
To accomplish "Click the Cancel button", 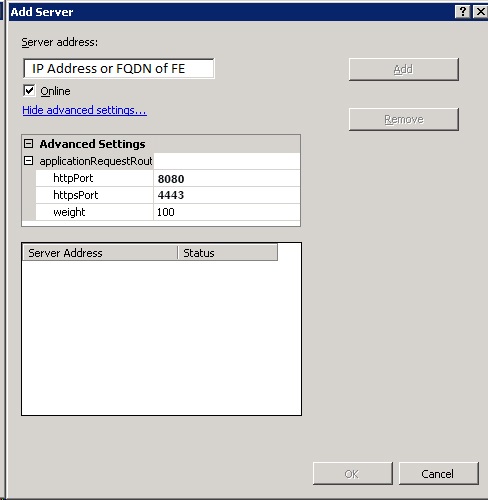I will (x=438, y=474).
